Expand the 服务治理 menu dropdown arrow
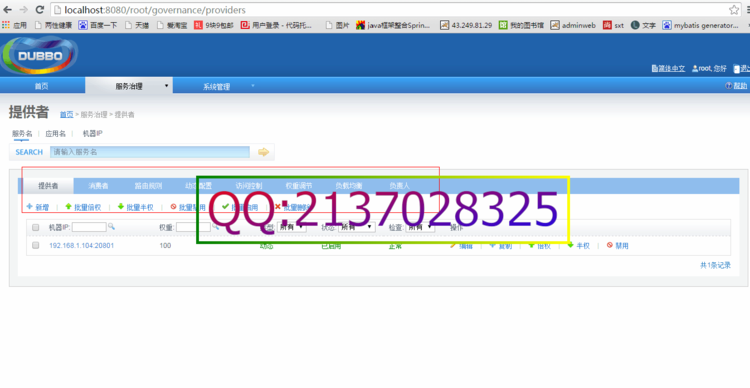This screenshot has height=388, width=750. [166, 86]
